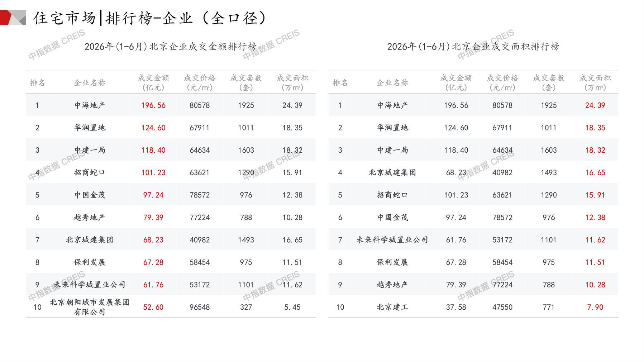
Task: Click the red area value 18.32 in right table
Action: [595, 150]
